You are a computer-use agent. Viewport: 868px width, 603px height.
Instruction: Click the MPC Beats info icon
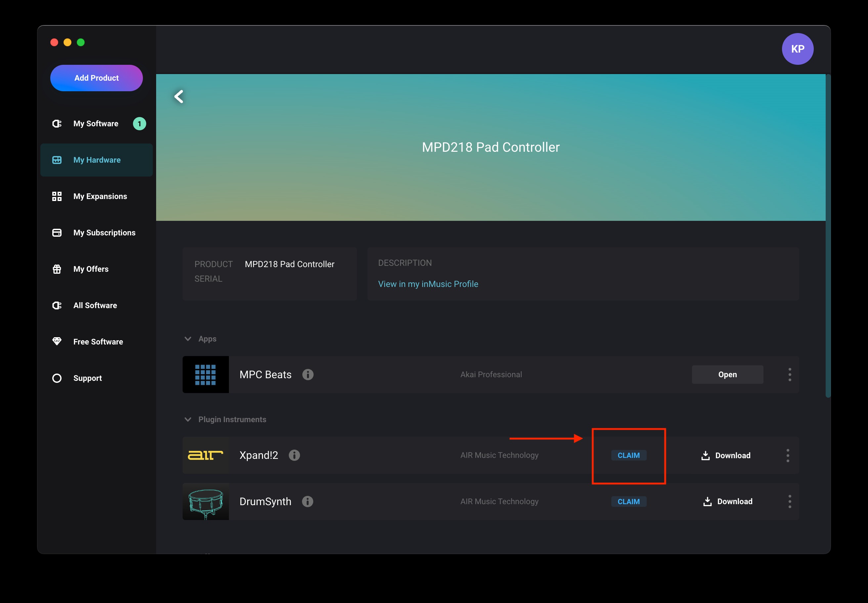point(308,375)
